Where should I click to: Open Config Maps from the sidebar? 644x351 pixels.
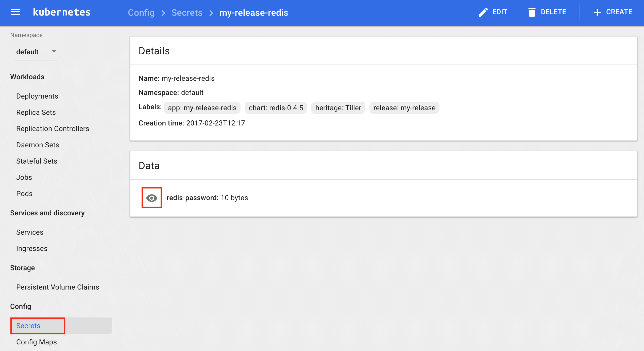click(x=36, y=342)
